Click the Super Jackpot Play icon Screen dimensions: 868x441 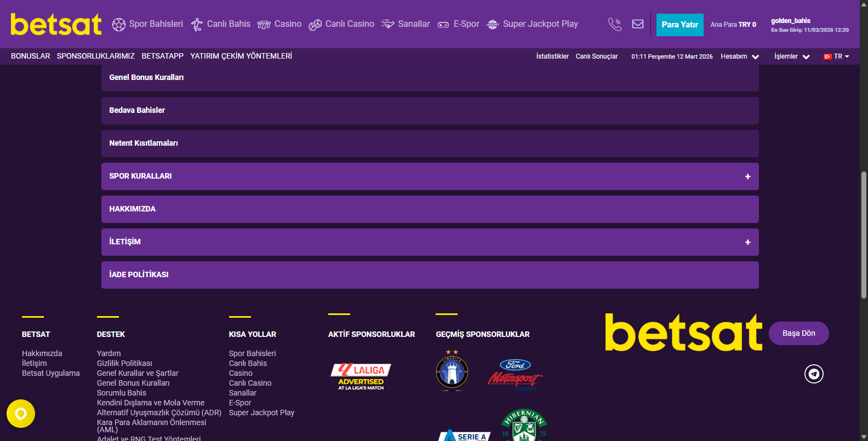(493, 24)
